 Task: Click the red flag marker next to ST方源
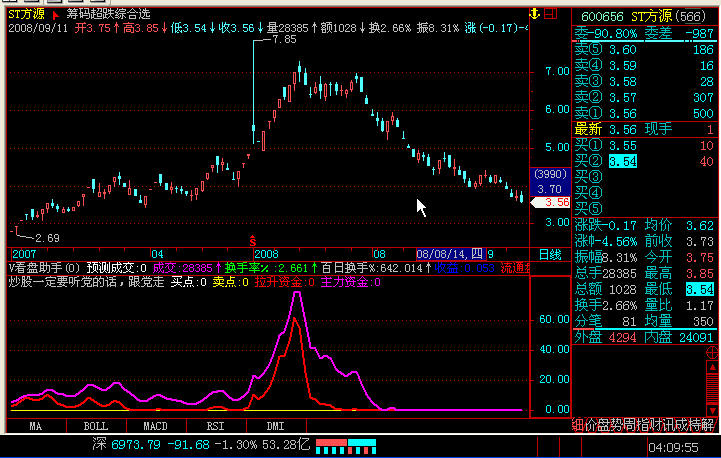[56, 15]
